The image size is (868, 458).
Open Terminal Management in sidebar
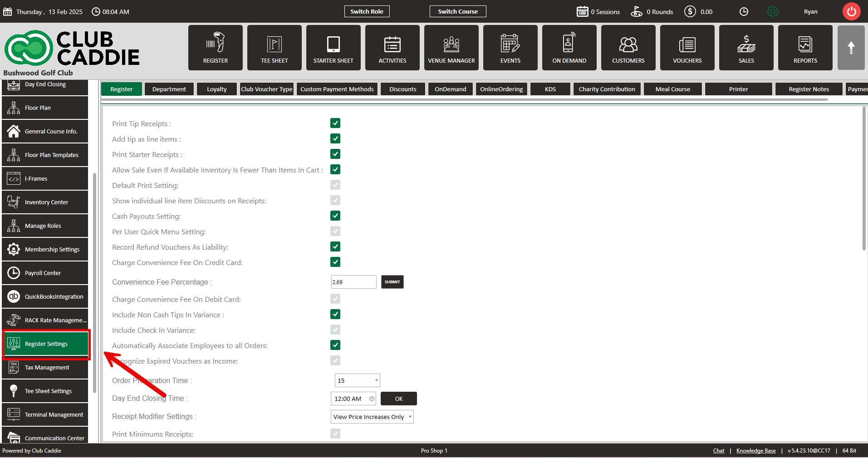[45, 414]
